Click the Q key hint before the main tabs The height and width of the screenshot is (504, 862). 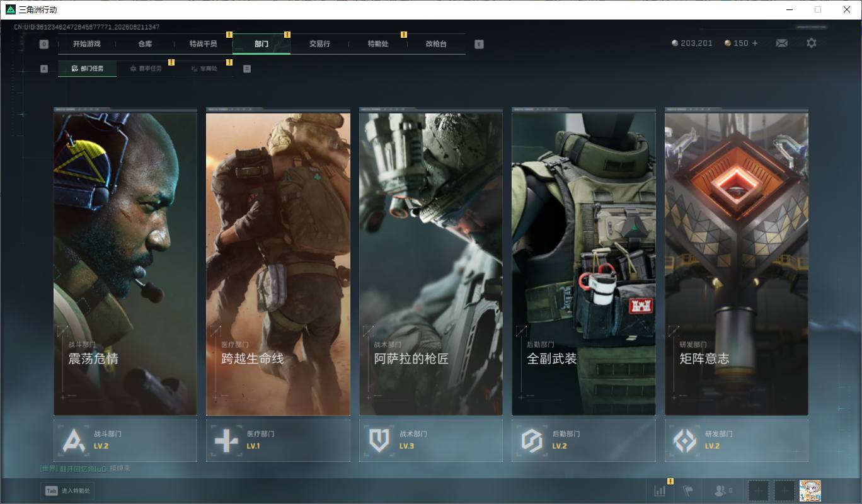click(44, 44)
